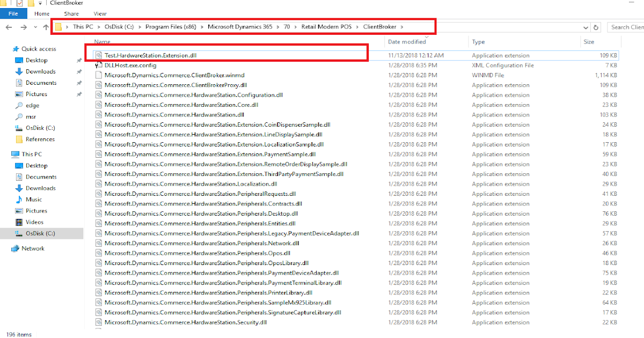Navigate to OsDisk (C:) in the breadcrumb
The image size is (644, 338).
[x=119, y=27]
